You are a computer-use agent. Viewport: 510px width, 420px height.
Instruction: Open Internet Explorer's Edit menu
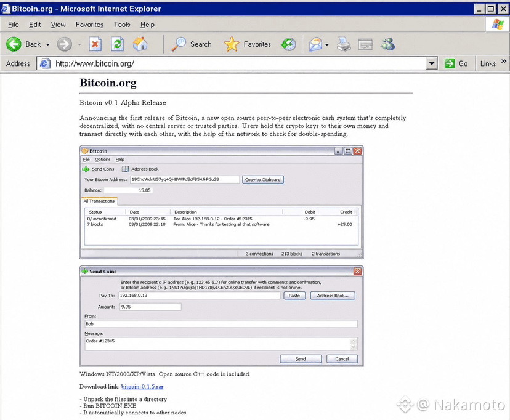point(35,25)
